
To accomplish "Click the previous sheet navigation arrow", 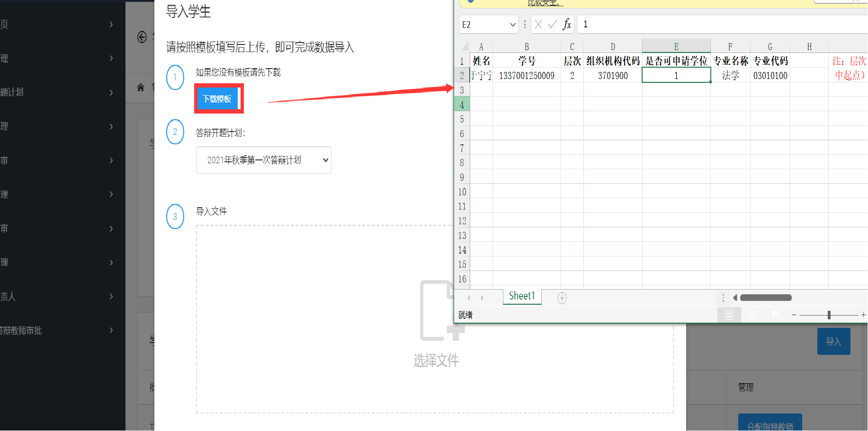I will [469, 298].
